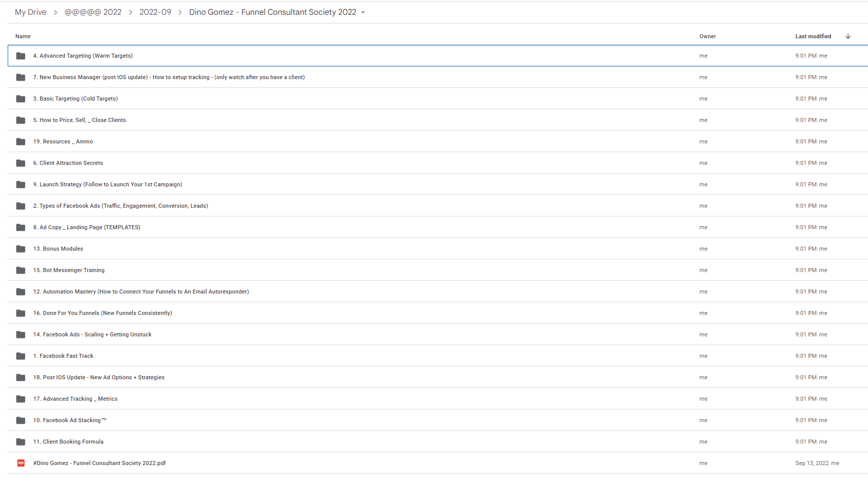Select '18. Post IOS Update - New Ad Options'
868x487 pixels.
[99, 378]
